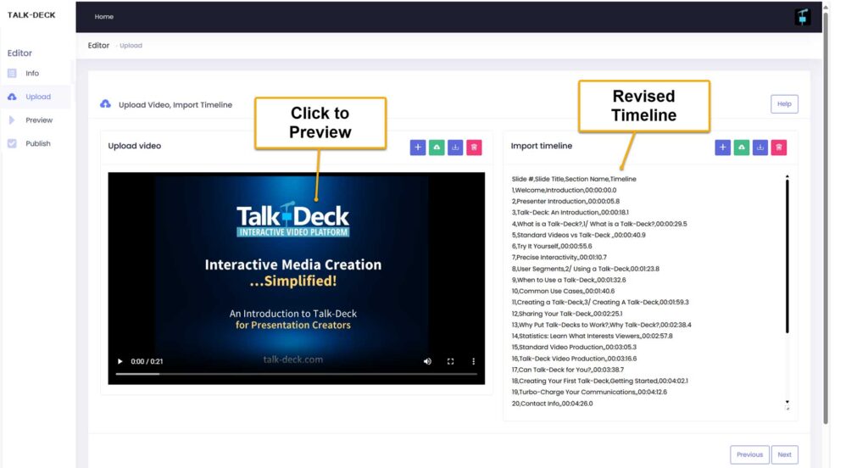
Task: Delete the timeline with the trash icon
Action: 779,148
